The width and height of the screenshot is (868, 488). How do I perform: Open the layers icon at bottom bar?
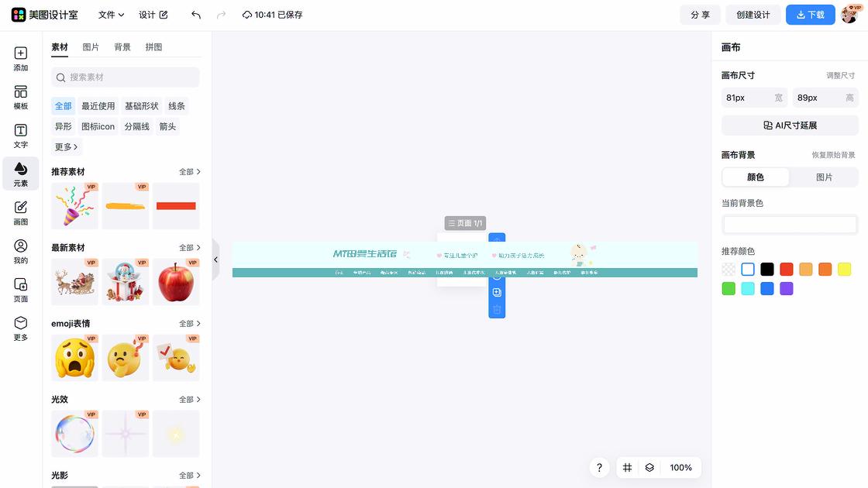click(x=649, y=468)
